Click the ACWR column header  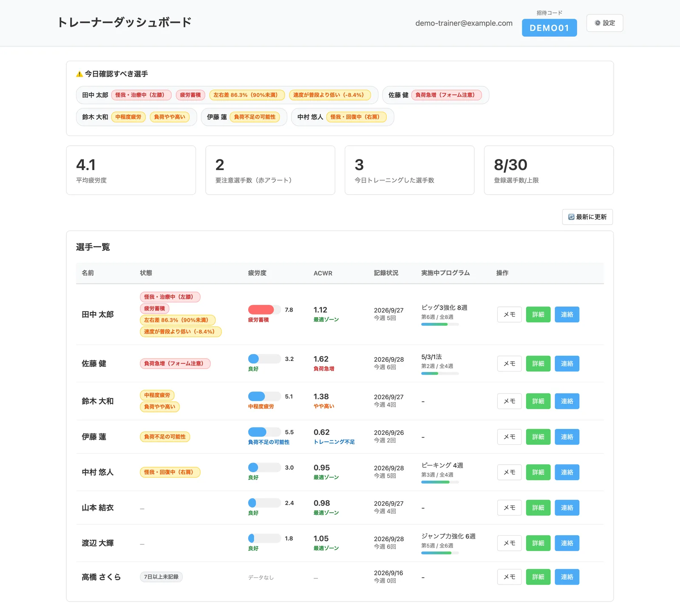pyautogui.click(x=323, y=273)
